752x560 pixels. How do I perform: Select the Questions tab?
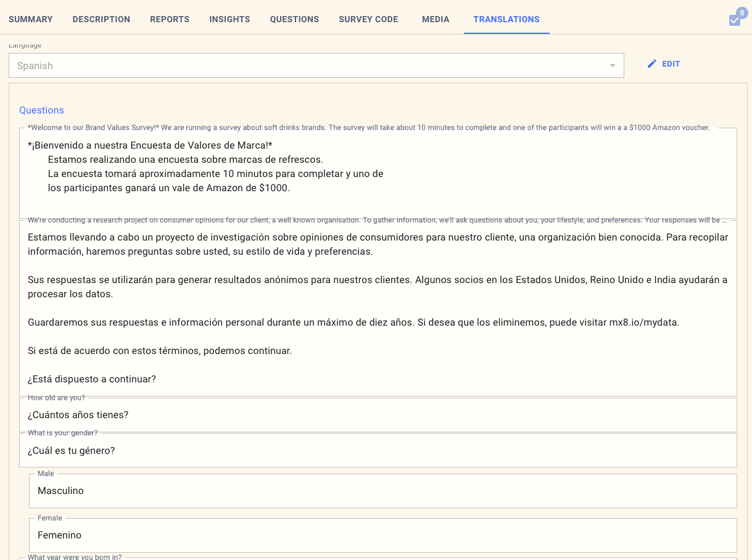tap(294, 19)
